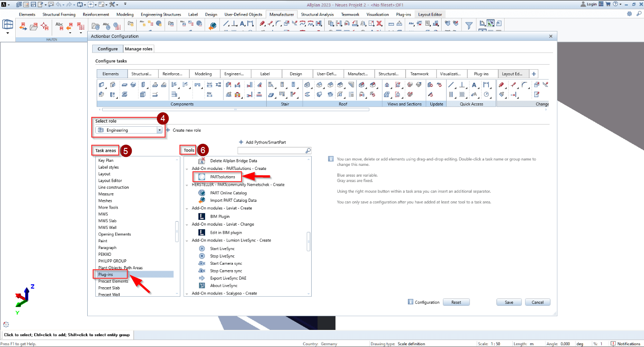
Task: Click the text 'A' icon in Quick Access
Action: (x=474, y=85)
